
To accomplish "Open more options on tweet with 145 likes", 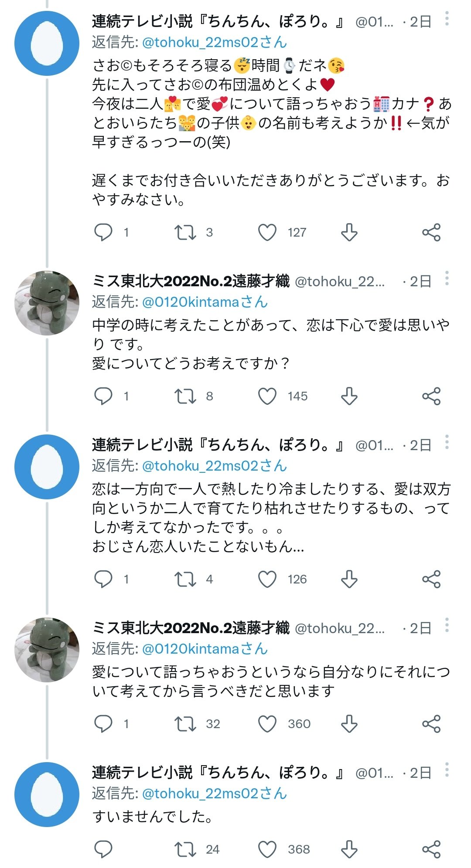I will [x=447, y=278].
